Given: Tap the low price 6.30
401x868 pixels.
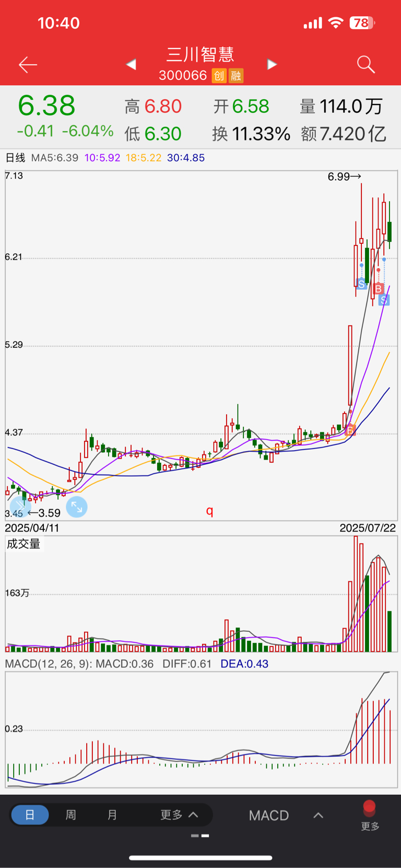Looking at the screenshot, I should tap(163, 134).
